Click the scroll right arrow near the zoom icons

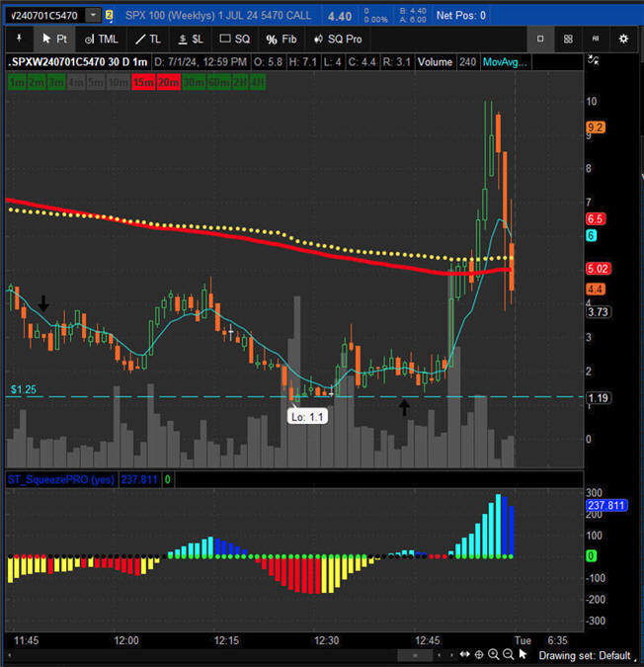click(450, 655)
